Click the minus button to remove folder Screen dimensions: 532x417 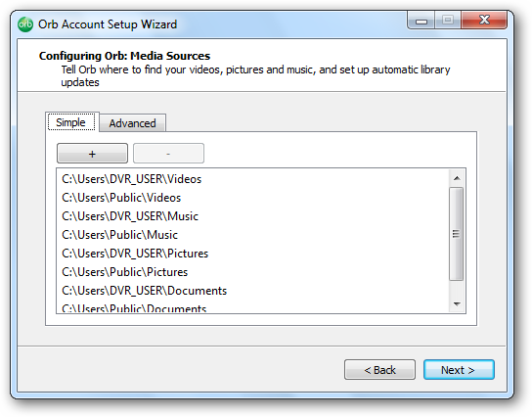coord(168,154)
